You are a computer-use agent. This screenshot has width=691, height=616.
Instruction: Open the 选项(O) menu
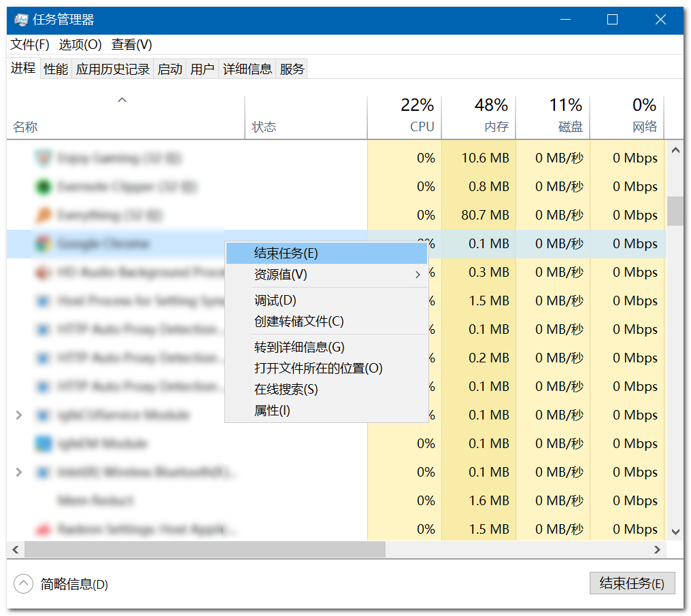[80, 45]
